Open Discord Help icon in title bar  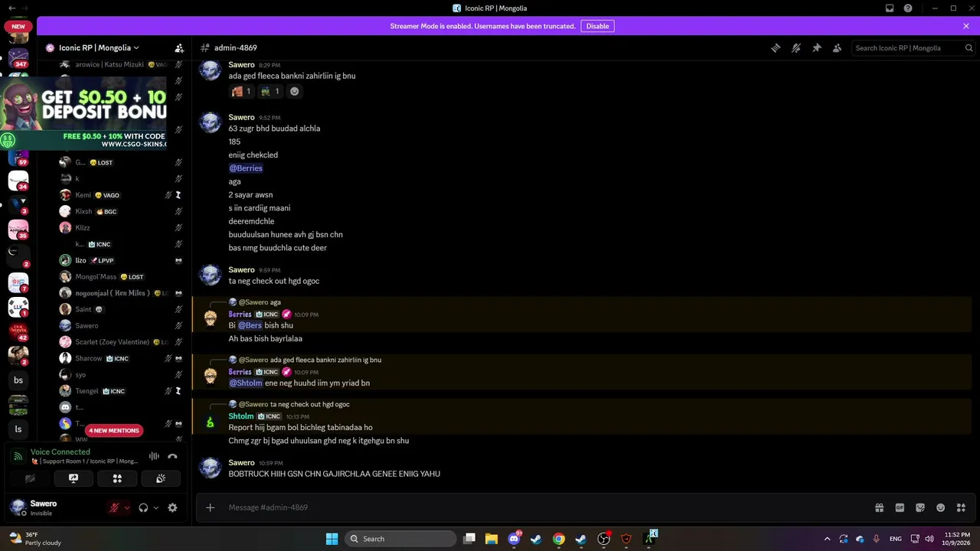(x=908, y=8)
